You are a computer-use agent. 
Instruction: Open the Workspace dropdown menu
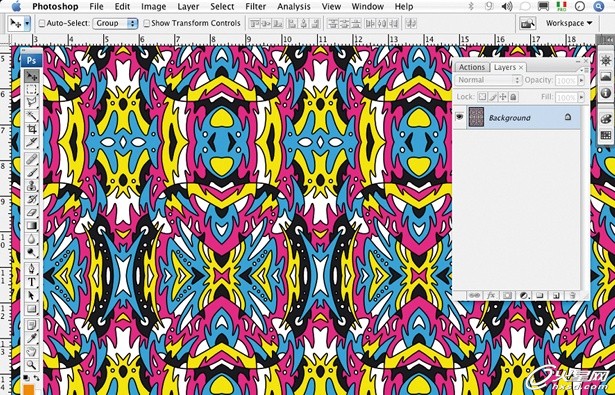click(x=569, y=23)
